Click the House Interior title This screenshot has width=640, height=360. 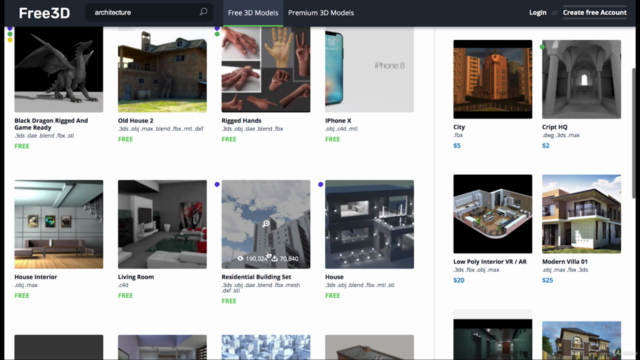click(36, 277)
